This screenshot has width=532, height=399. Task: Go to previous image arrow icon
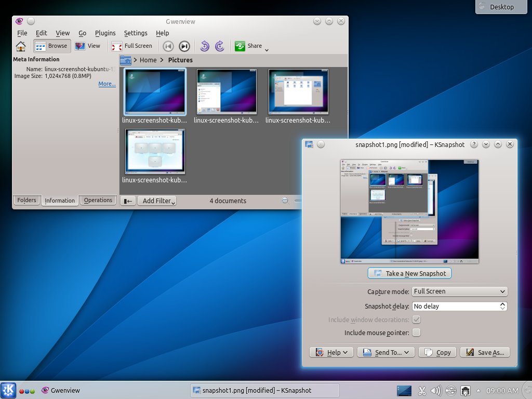coord(168,46)
